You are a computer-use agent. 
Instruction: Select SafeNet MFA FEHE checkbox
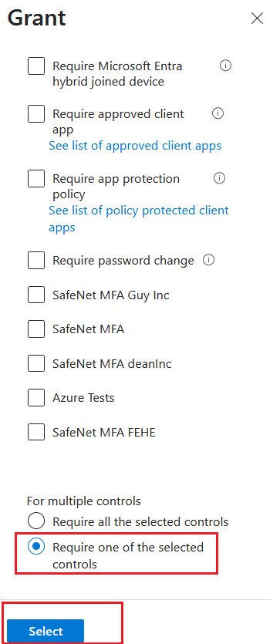click(x=36, y=432)
